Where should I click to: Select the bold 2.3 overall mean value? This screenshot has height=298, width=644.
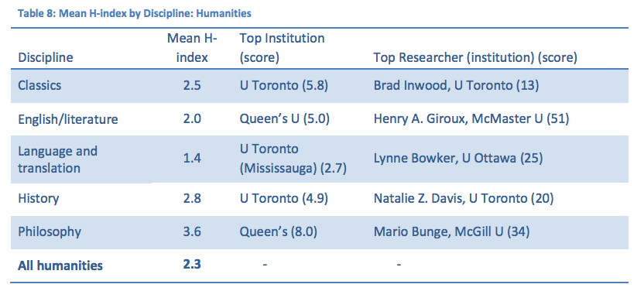pyautogui.click(x=192, y=265)
